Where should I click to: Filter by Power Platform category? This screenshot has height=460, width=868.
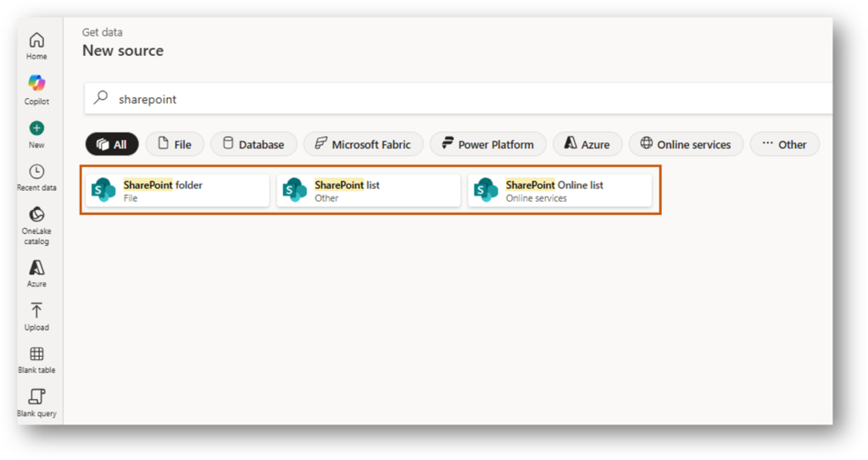pos(487,145)
